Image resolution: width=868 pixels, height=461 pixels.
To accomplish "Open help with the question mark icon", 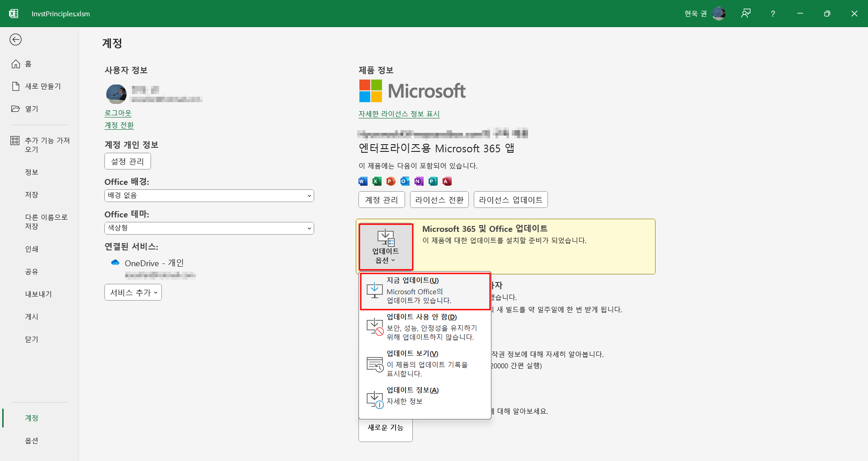I will pyautogui.click(x=773, y=14).
